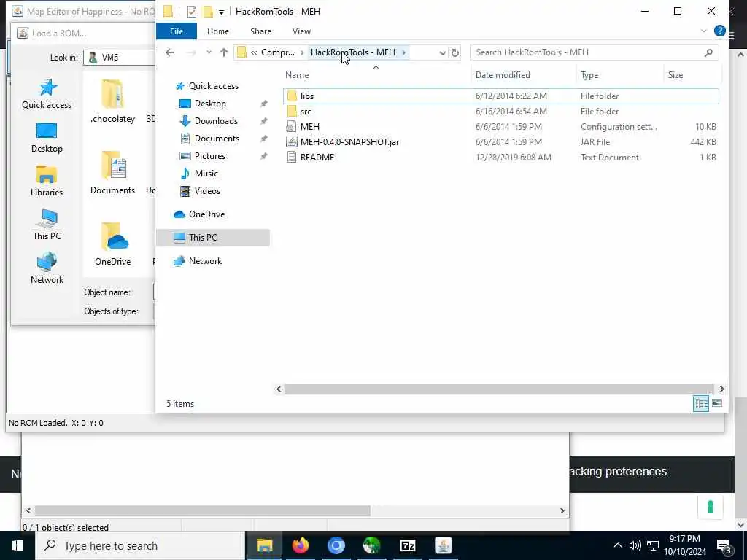
Task: Open 7-Zip from the taskbar
Action: click(x=407, y=545)
